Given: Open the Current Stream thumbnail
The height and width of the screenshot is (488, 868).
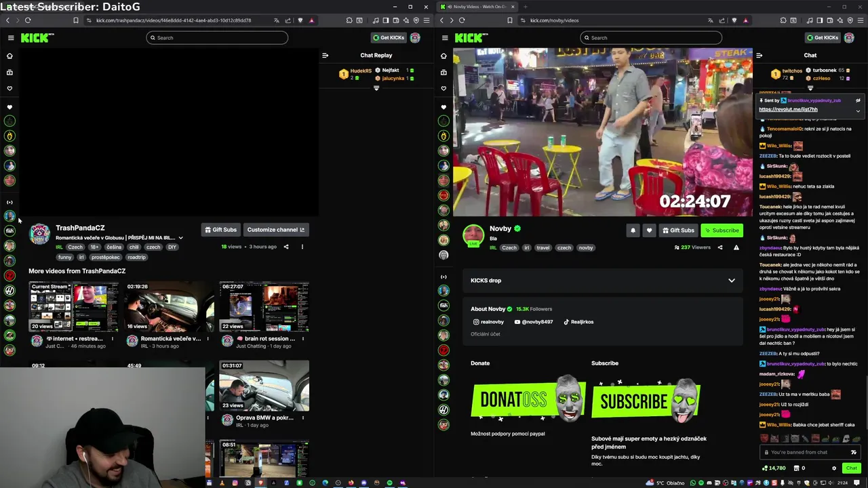Looking at the screenshot, I should coord(73,307).
